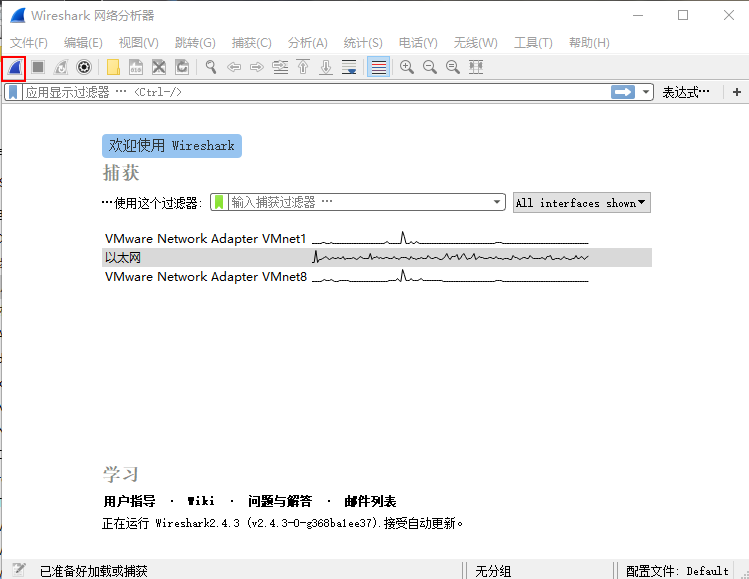
Task: Zoom out main window text
Action: (x=429, y=67)
